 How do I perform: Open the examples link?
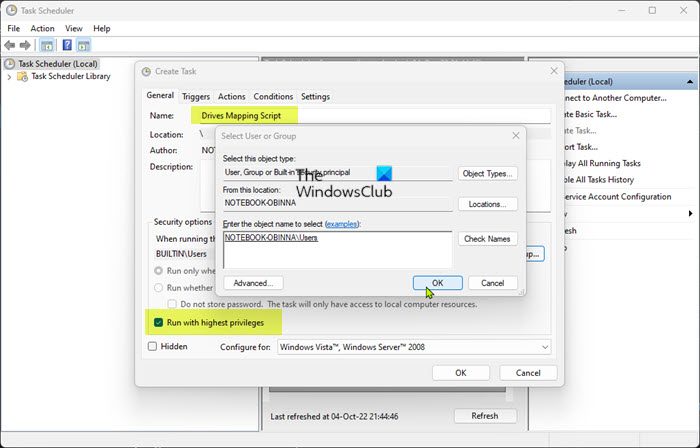(342, 224)
